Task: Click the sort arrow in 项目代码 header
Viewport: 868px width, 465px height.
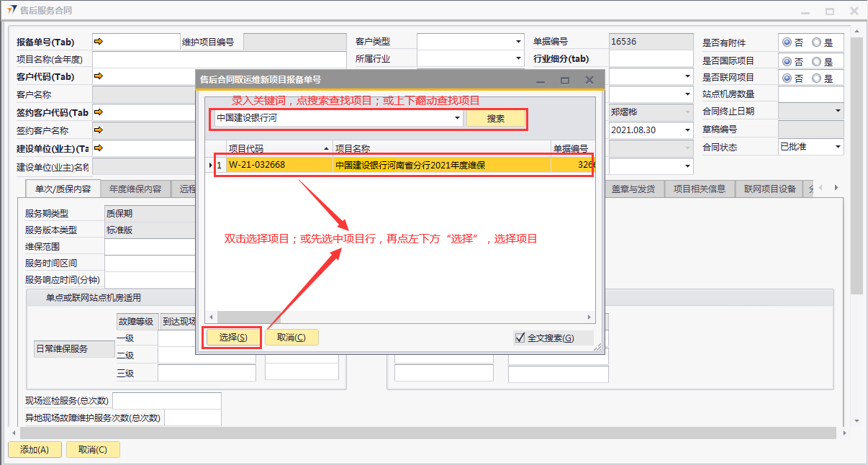Action: click(327, 148)
